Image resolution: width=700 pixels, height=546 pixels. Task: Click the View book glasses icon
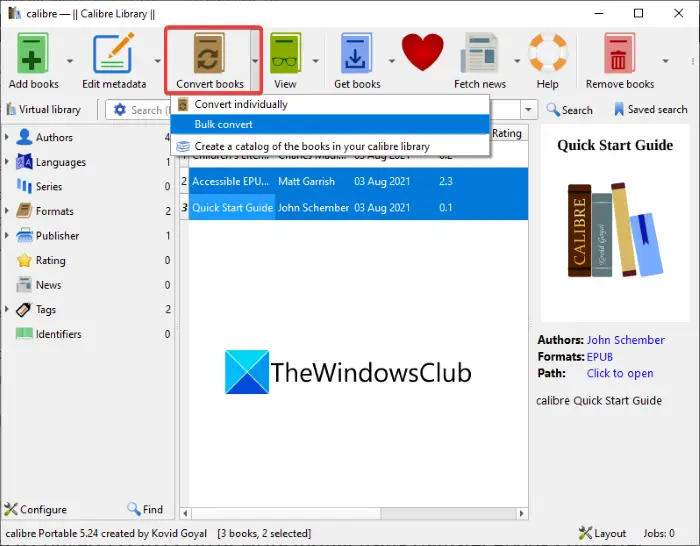click(x=285, y=53)
